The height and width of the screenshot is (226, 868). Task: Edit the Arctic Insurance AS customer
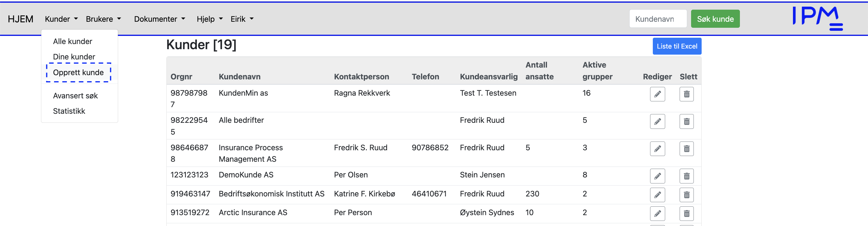pos(657,214)
